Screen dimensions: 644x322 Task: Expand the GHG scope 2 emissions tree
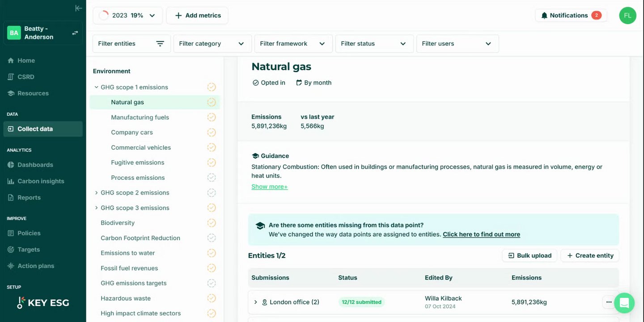(x=96, y=193)
